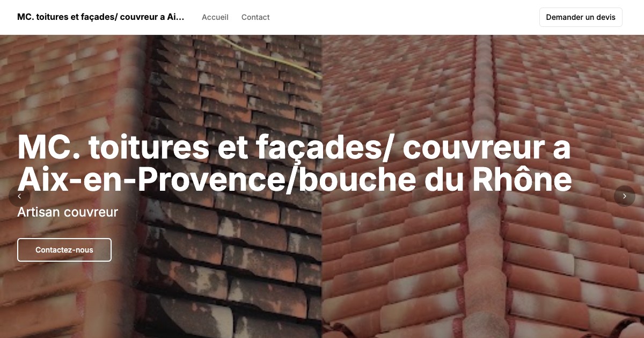This screenshot has width=644, height=338.
Task: Click the hero heading line 'MC. toitures et façades/ couvreur a'
Action: [x=294, y=148]
